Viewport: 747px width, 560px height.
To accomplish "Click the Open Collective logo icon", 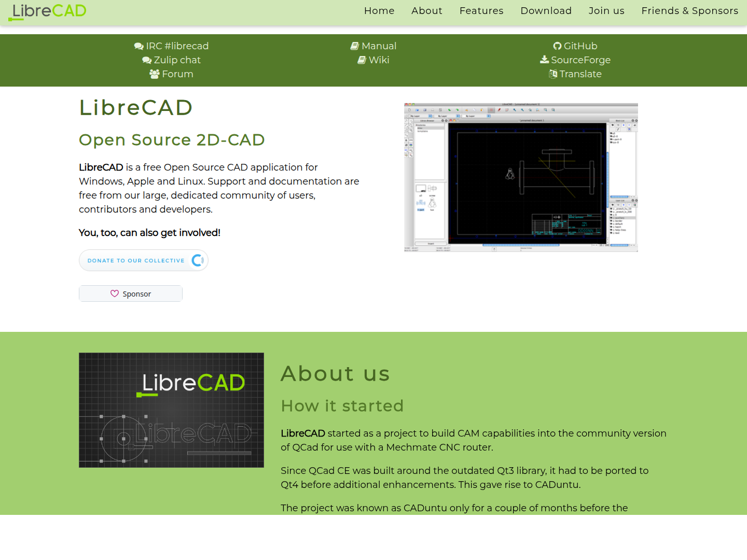I will pos(198,260).
